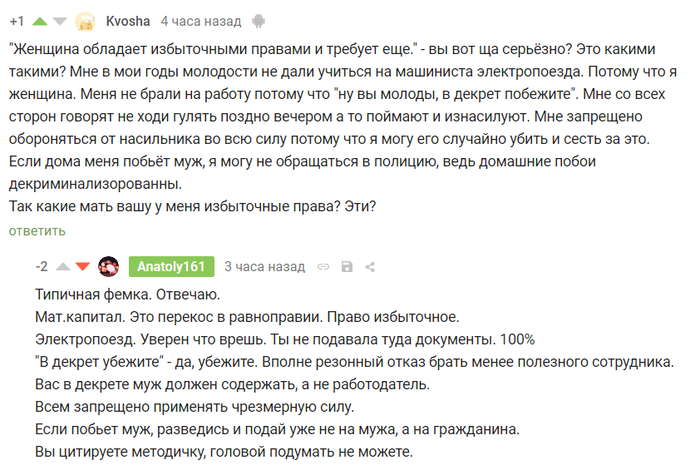Share Anatoly161's comment
Screen dimensions: 700x470
[370, 267]
